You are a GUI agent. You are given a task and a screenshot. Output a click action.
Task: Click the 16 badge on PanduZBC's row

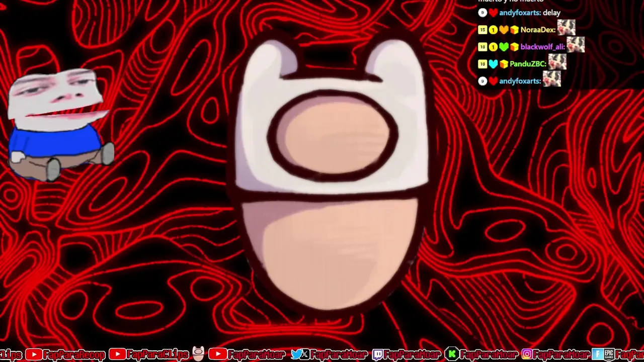pyautogui.click(x=482, y=64)
